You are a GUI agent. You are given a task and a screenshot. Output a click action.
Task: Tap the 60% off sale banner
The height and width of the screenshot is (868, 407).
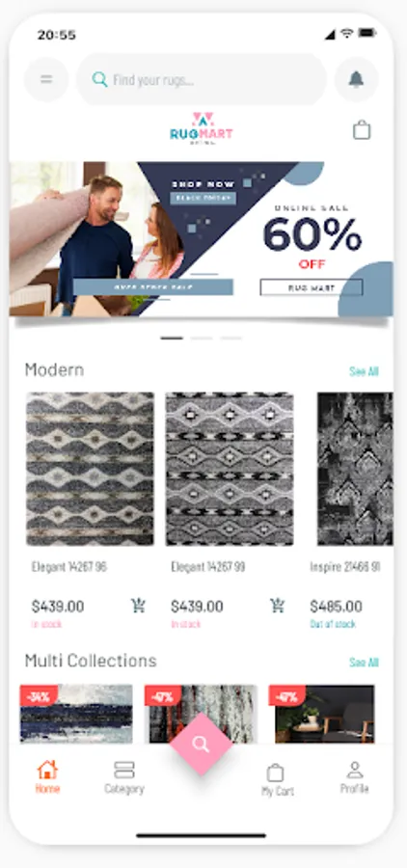click(201, 238)
